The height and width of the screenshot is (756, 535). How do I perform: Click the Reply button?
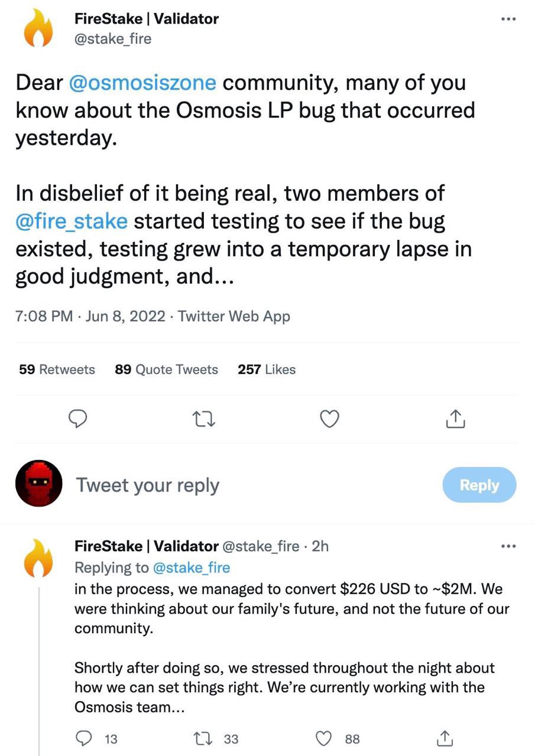click(x=479, y=484)
